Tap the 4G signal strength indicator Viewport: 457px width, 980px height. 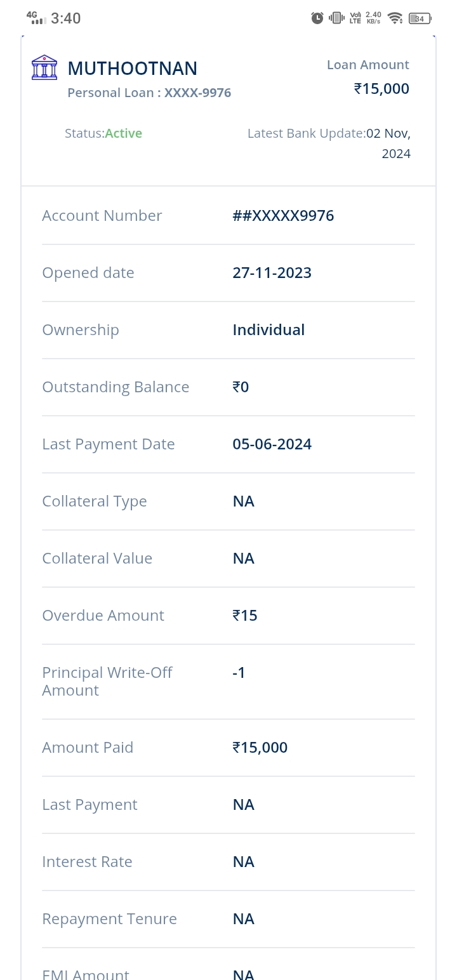[37, 18]
